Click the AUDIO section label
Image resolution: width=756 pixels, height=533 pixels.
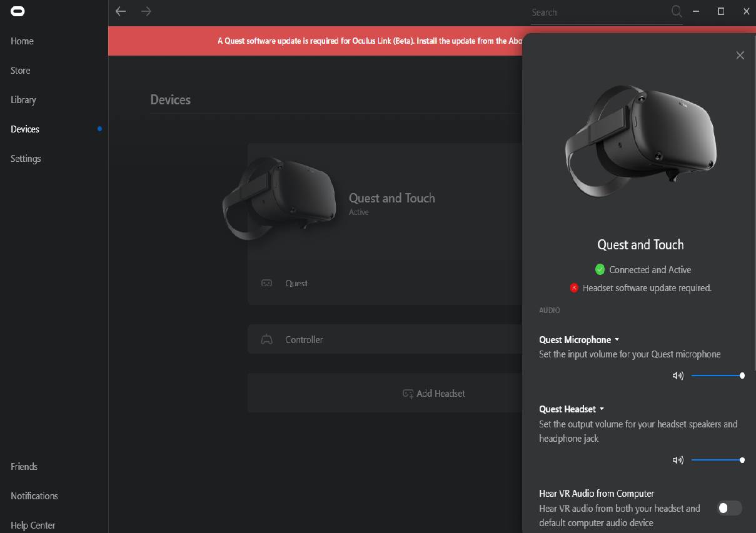550,310
